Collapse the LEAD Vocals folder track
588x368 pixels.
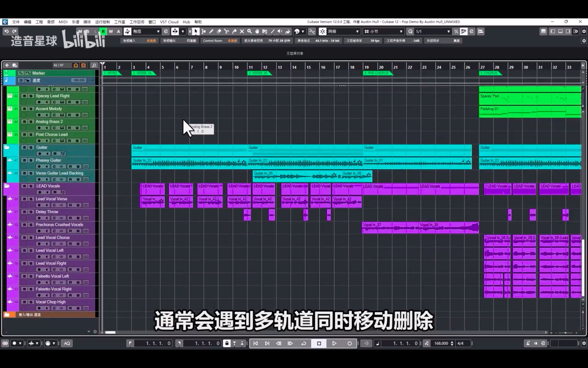7,186
